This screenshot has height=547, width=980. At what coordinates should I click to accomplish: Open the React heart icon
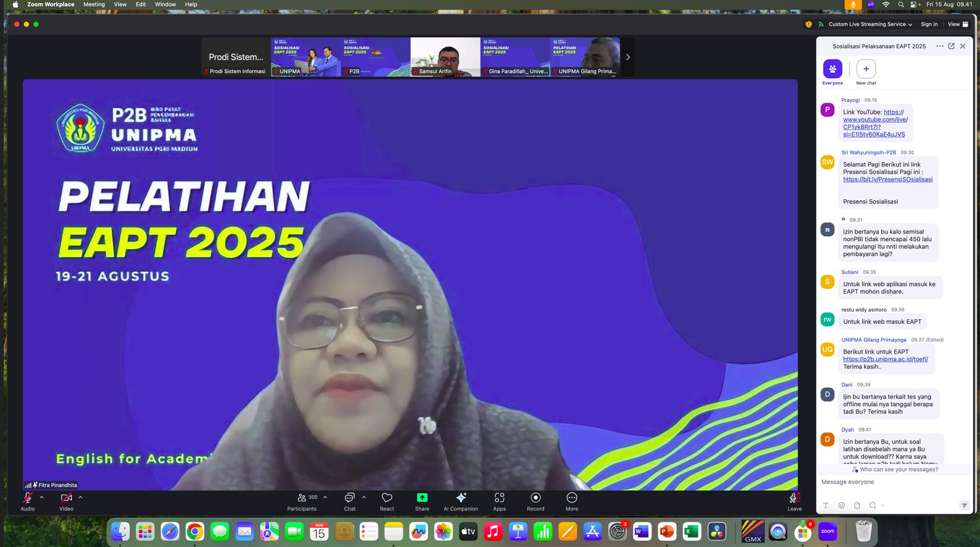click(387, 498)
